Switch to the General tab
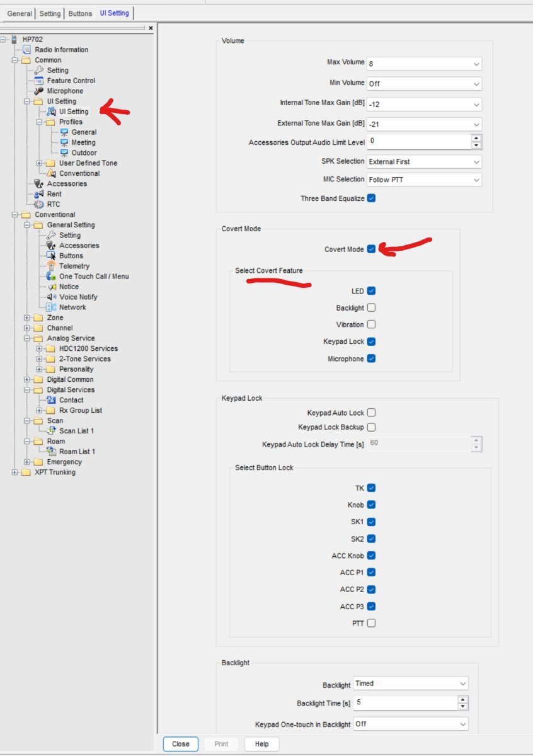 pyautogui.click(x=20, y=13)
